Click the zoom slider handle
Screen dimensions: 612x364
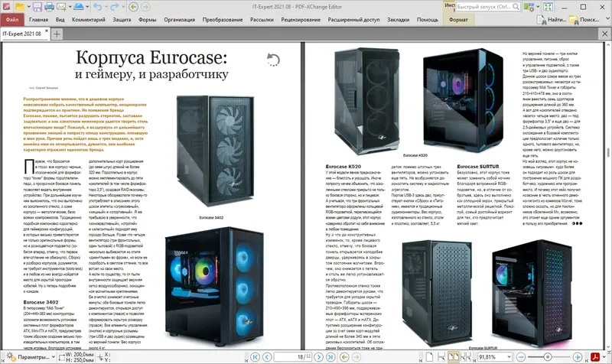(548, 357)
